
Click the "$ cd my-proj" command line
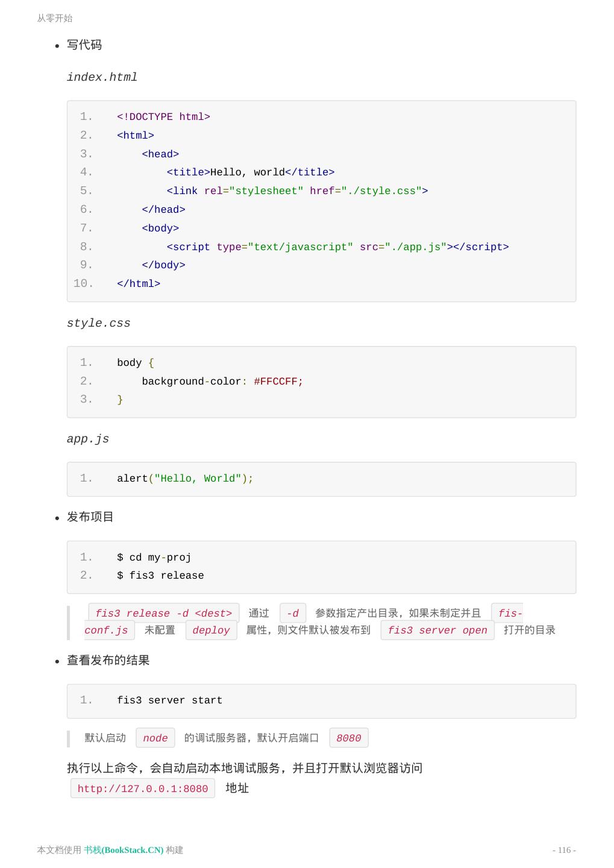(154, 558)
